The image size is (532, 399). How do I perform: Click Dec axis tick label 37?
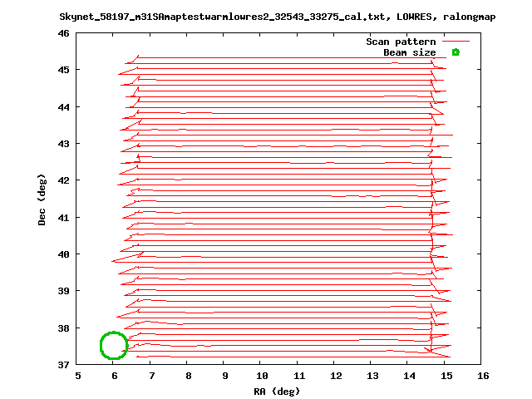tap(63, 365)
